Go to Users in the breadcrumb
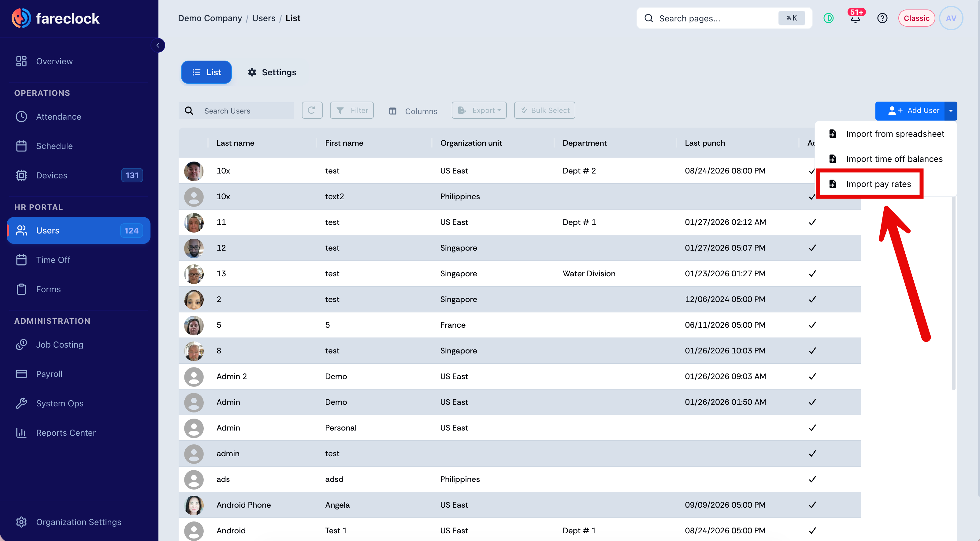 264,18
